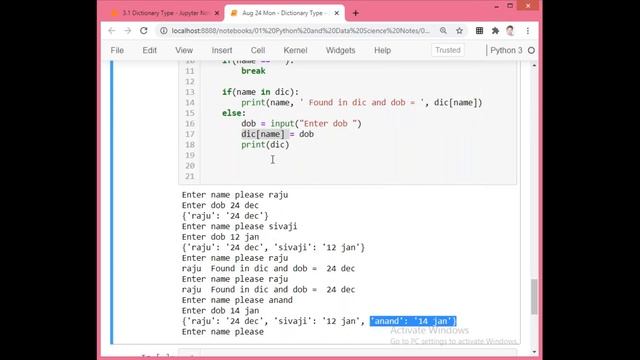
Task: View site information icon in address bar
Action: (164, 31)
